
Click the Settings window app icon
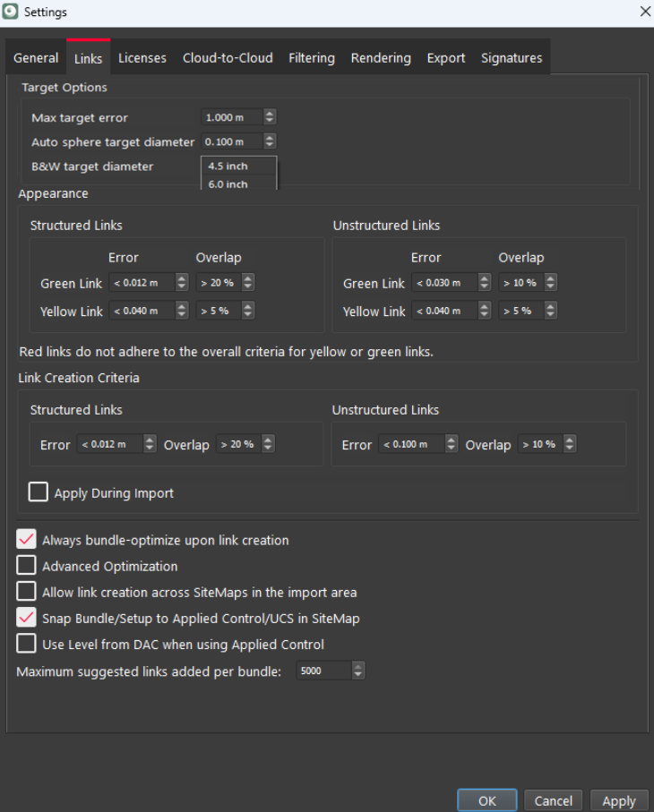11,12
